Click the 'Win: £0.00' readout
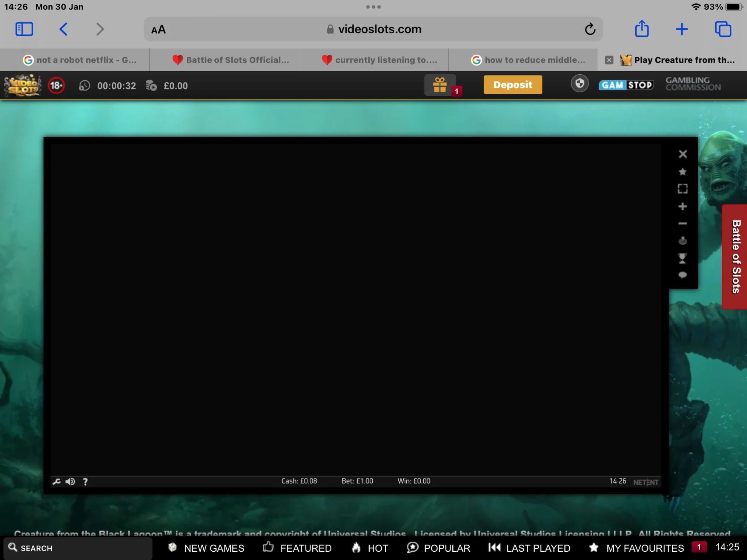The height and width of the screenshot is (560, 747). click(414, 481)
